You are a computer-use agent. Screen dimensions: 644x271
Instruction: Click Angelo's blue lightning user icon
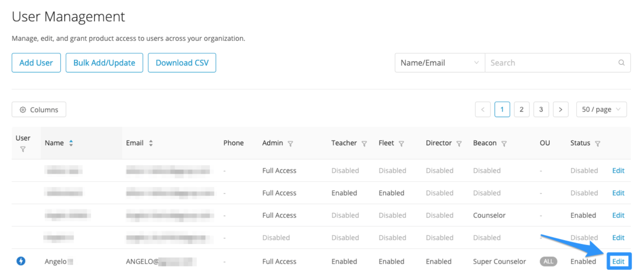pos(21,261)
